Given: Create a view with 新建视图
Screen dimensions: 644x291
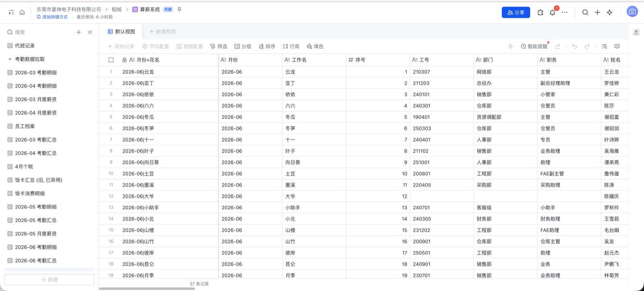Looking at the screenshot, I should pos(163,32).
